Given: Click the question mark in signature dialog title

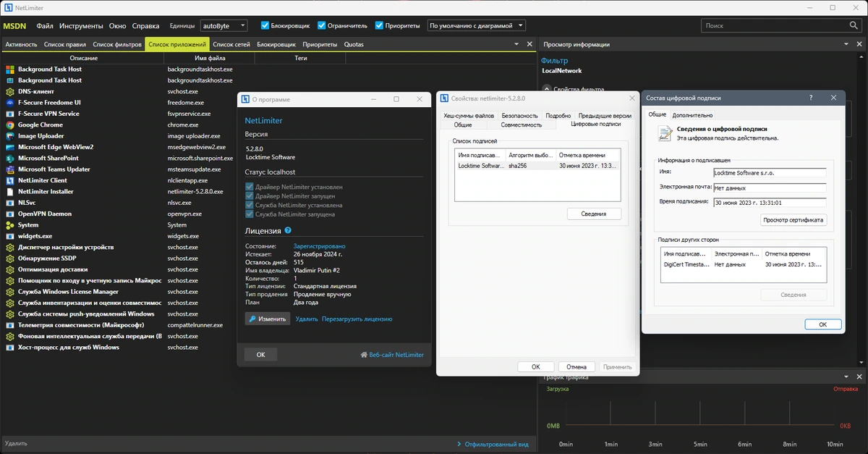Looking at the screenshot, I should pyautogui.click(x=810, y=98).
